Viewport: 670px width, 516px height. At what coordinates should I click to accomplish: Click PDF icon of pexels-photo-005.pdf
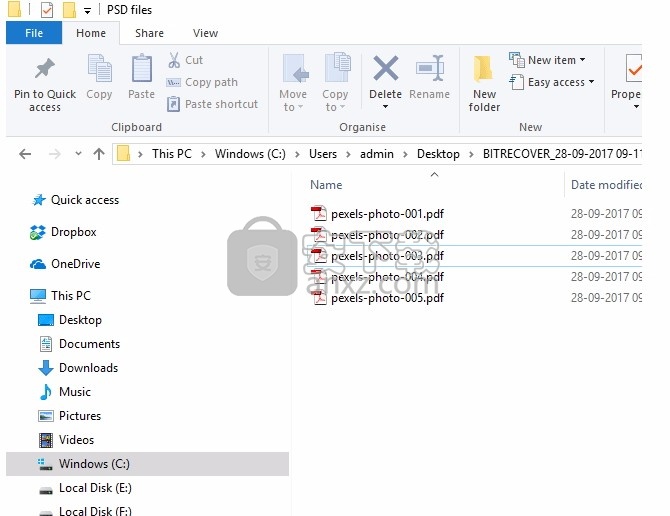(x=319, y=297)
